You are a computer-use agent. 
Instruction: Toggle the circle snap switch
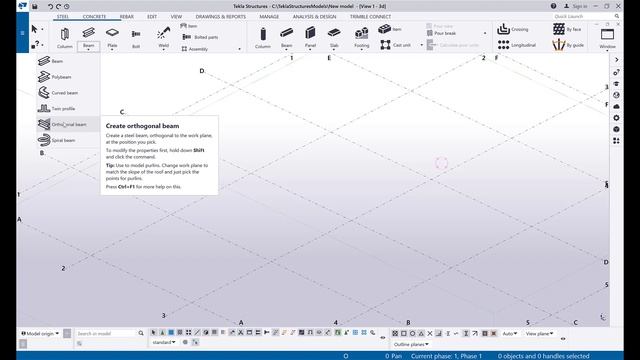412,333
